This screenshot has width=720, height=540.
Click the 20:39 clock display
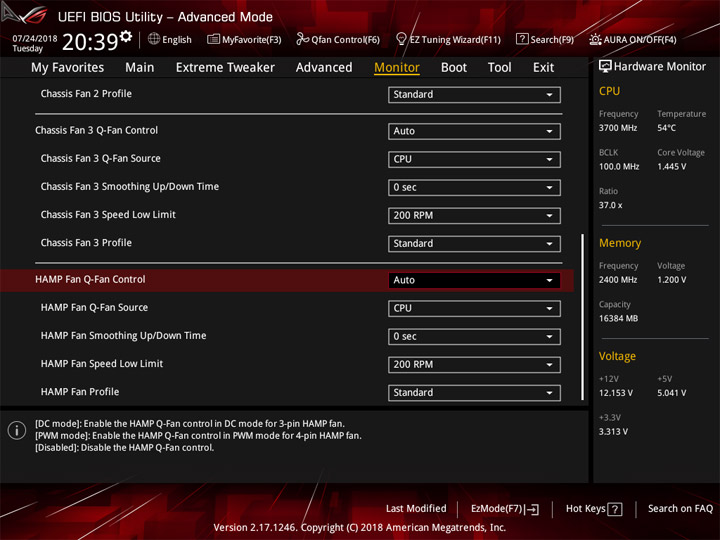90,42
